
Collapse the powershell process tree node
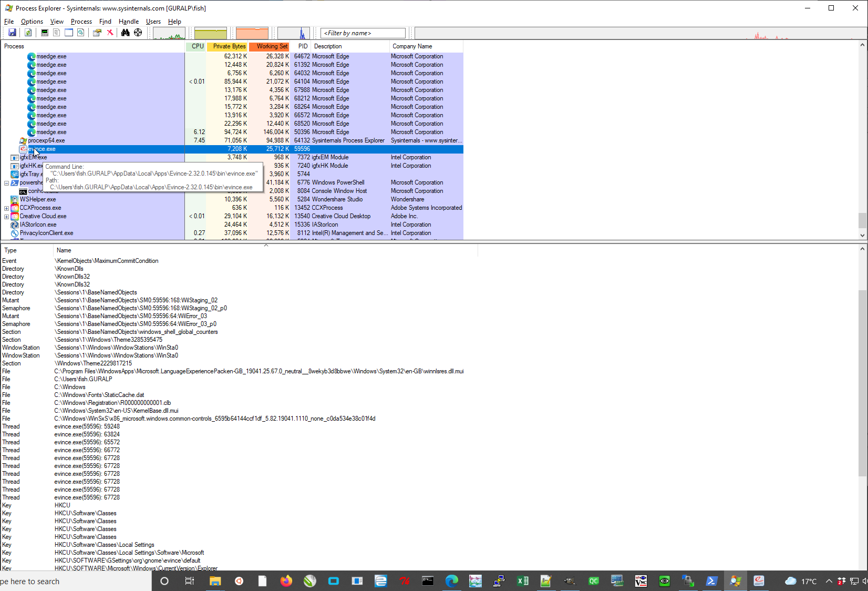click(x=6, y=183)
